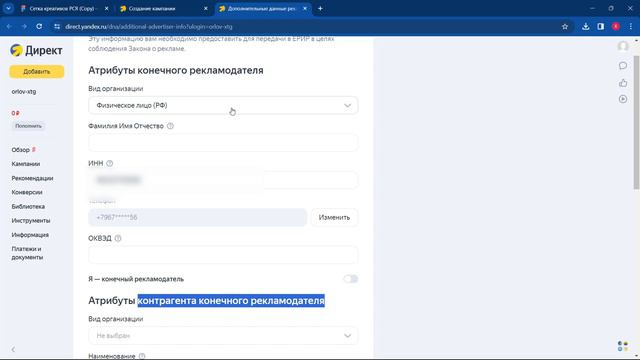Click the highlighted контрагента конечного рекламодателя text

point(231,300)
